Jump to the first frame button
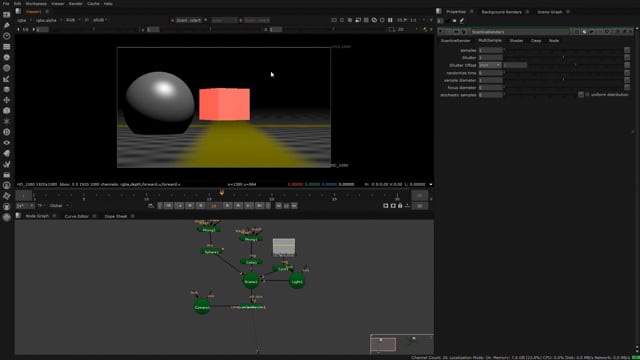This screenshot has height=360, width=640. pyautogui.click(x=169, y=206)
